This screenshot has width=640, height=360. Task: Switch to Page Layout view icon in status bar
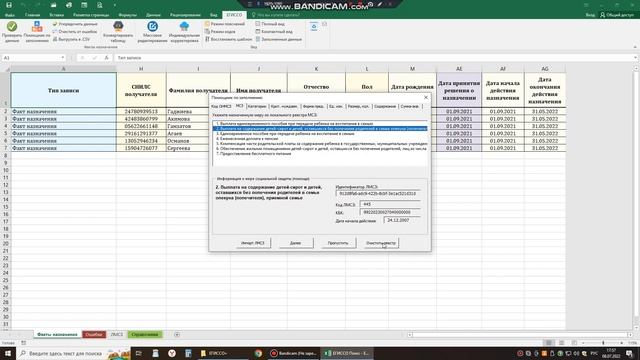click(x=562, y=343)
